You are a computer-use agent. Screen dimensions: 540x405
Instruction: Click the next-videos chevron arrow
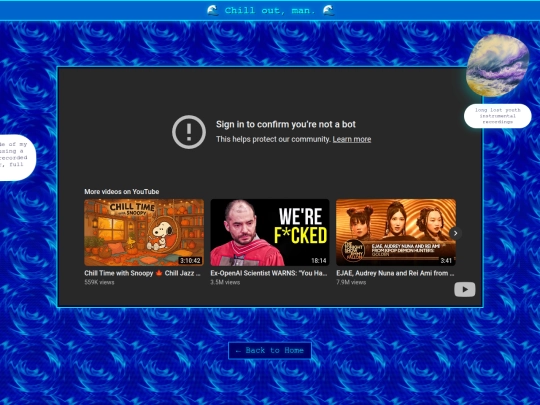pyautogui.click(x=455, y=233)
